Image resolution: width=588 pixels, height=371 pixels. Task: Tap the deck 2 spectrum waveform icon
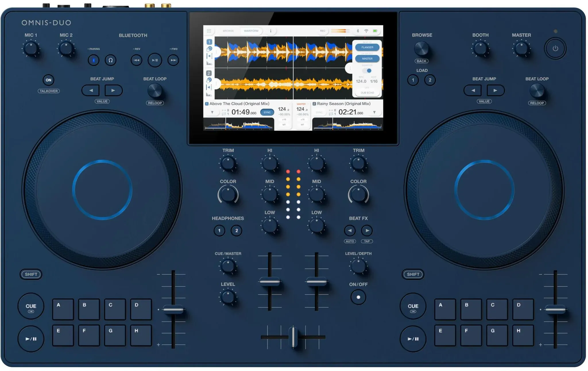pyautogui.click(x=209, y=94)
